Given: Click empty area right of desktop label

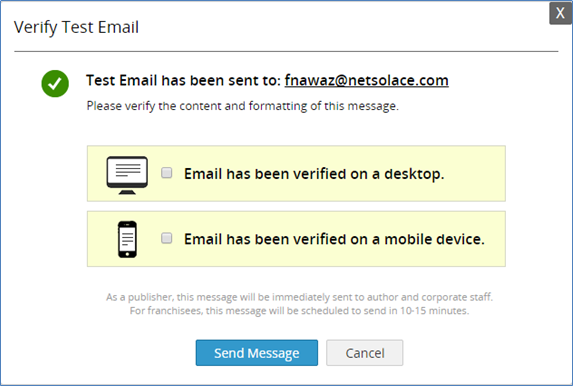Looking at the screenshot, I should pyautogui.click(x=475, y=174).
